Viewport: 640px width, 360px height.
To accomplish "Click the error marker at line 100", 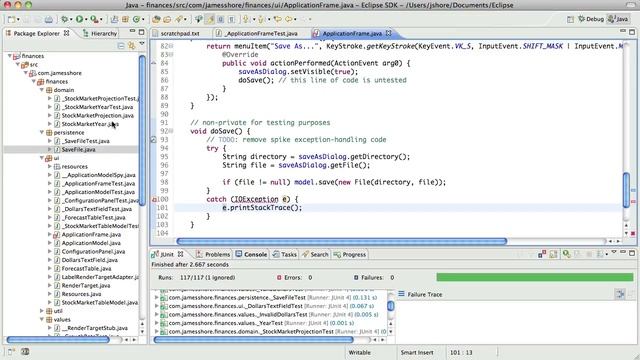I will coord(154,200).
